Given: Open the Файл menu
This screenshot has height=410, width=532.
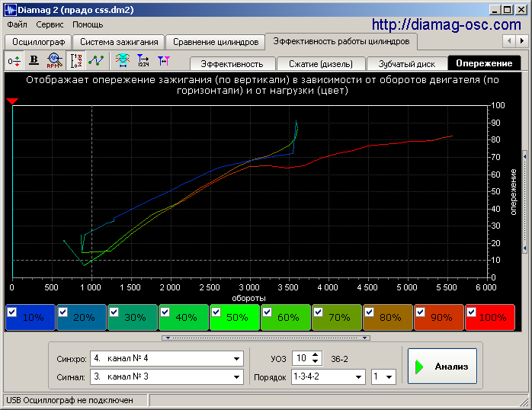Looking at the screenshot, I should pyautogui.click(x=17, y=24).
